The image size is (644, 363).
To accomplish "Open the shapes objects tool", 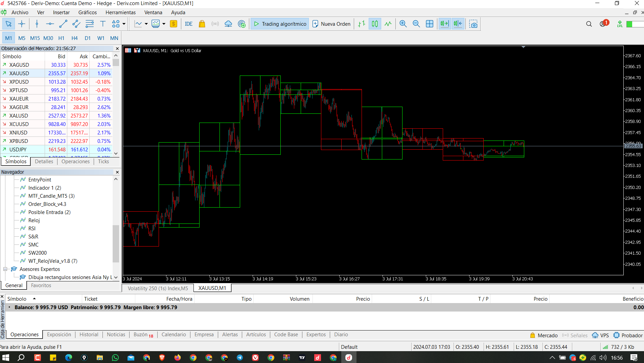I will [x=116, y=24].
